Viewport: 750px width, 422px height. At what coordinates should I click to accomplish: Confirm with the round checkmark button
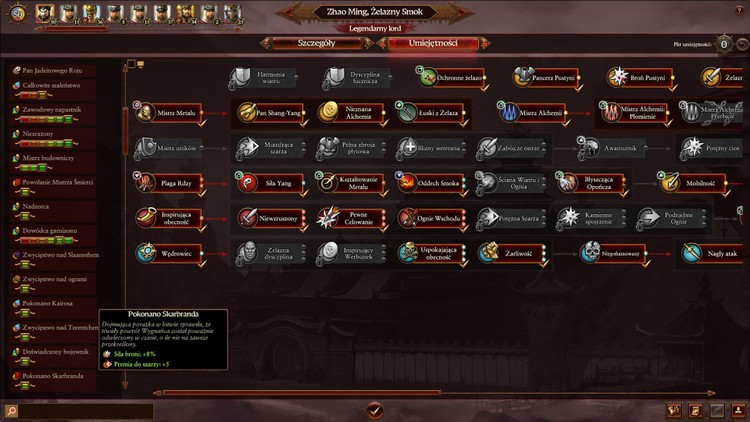(x=375, y=410)
